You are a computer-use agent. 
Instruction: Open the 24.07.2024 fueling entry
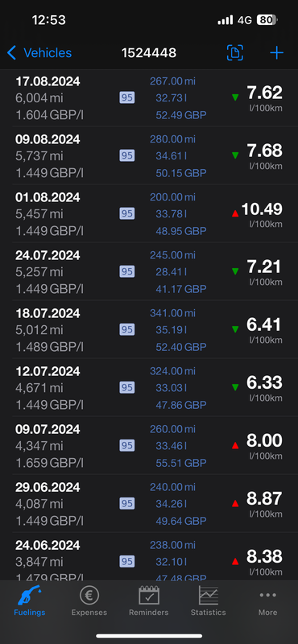click(149, 271)
